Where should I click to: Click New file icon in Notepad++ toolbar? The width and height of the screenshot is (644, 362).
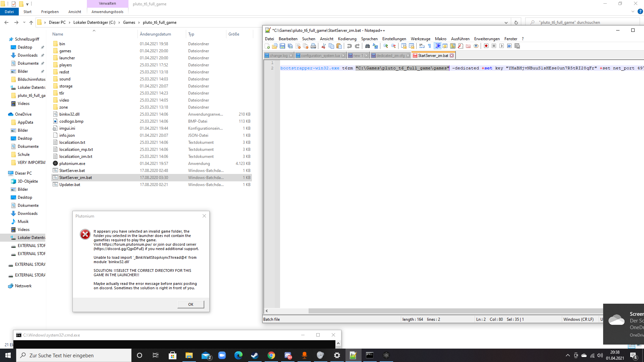click(267, 46)
